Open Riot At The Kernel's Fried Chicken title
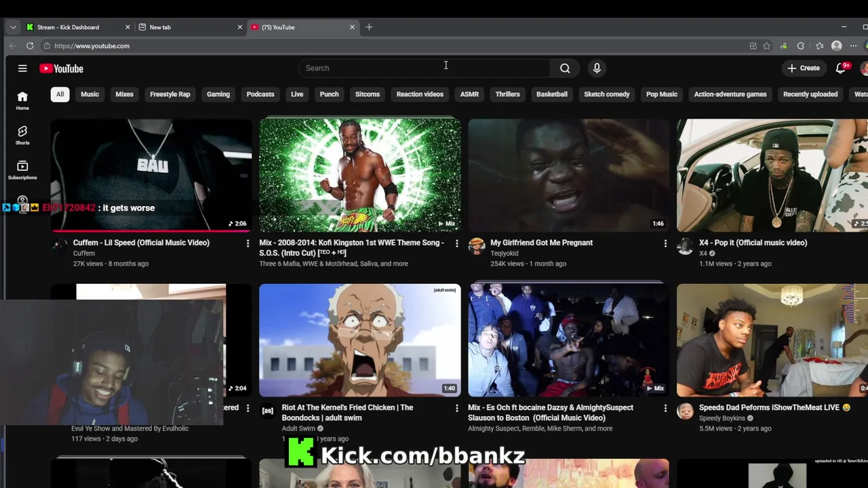Screen dimensions: 868x488 (x=347, y=412)
